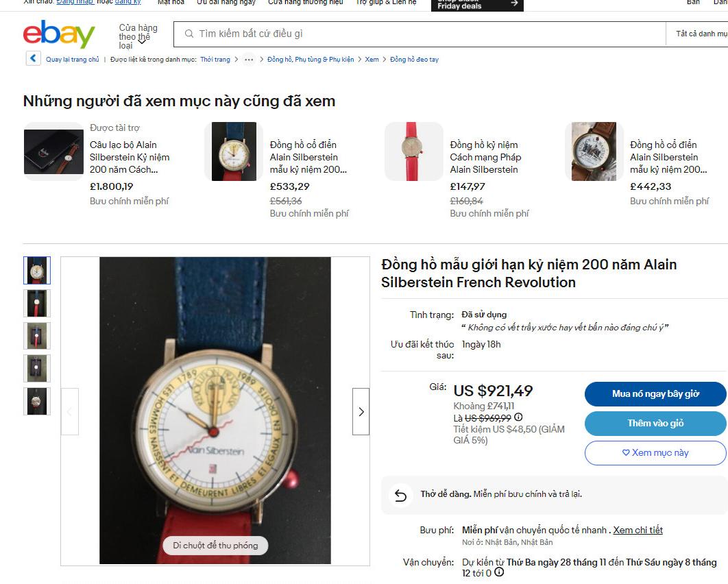Click the return arrow icon near Thở dễ dàng
728x584 pixels.
400,496
